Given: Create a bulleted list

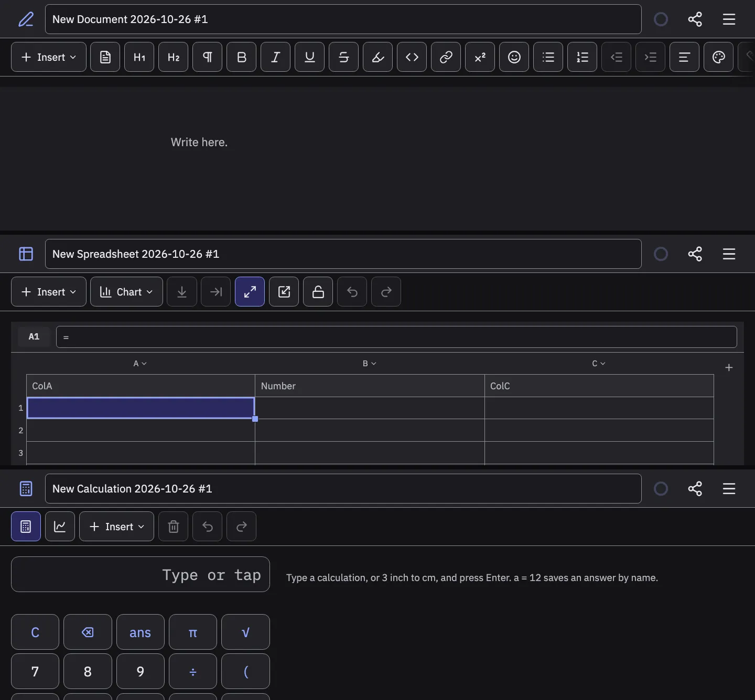Looking at the screenshot, I should [x=548, y=57].
